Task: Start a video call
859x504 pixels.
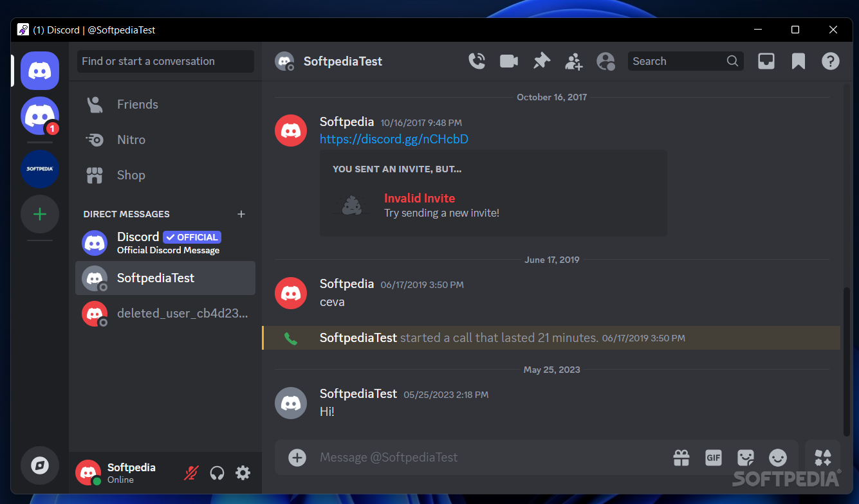Action: pyautogui.click(x=509, y=61)
